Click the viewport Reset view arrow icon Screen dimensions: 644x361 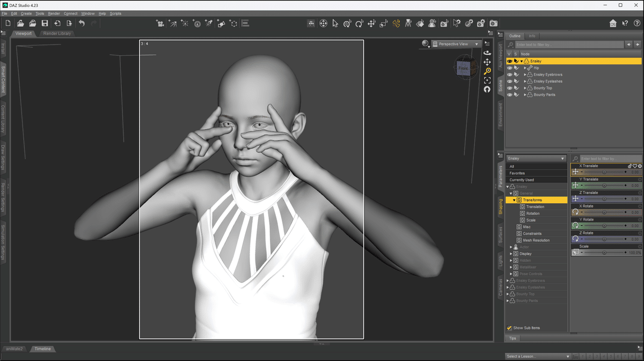point(487,90)
